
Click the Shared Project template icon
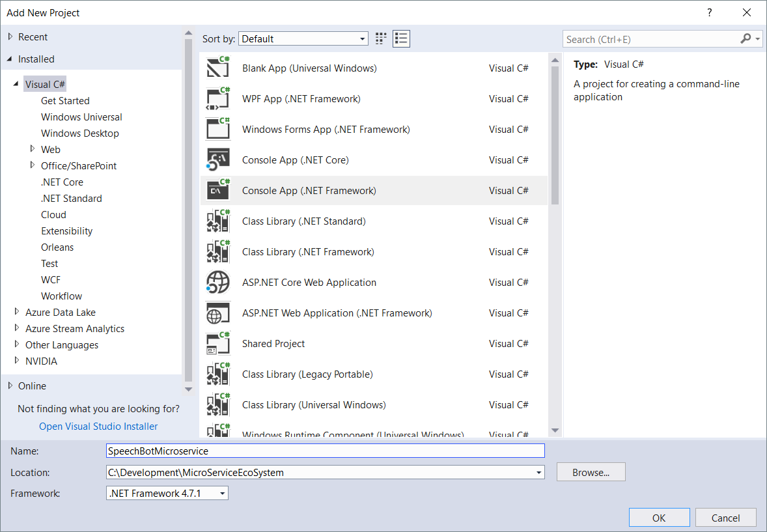[217, 344]
